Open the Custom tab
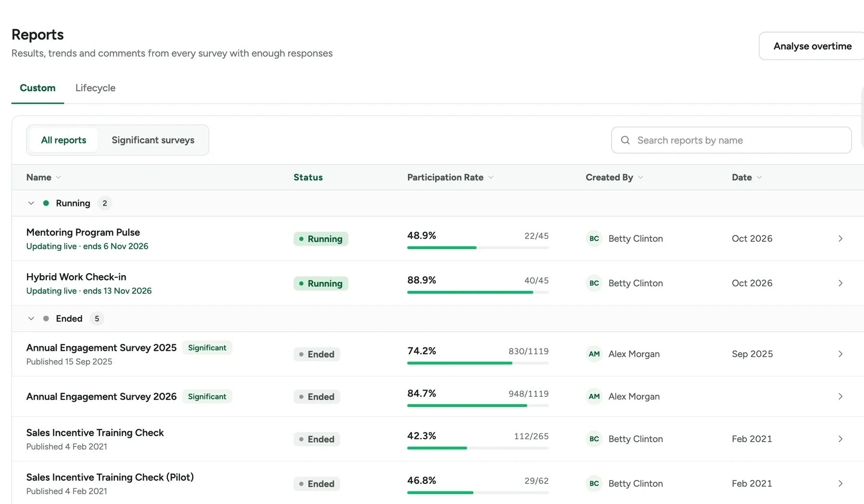The width and height of the screenshot is (864, 504). (x=37, y=88)
